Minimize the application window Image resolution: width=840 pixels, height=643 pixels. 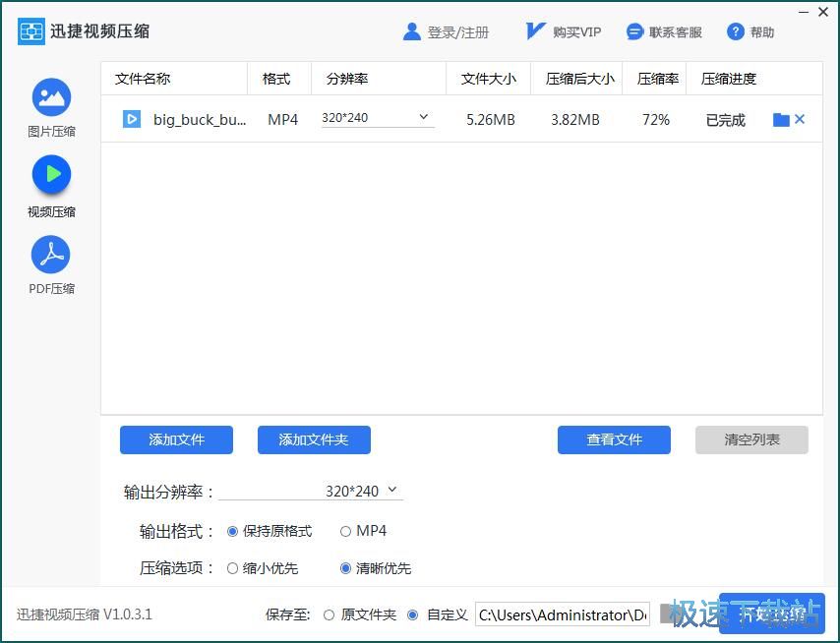pos(804,12)
